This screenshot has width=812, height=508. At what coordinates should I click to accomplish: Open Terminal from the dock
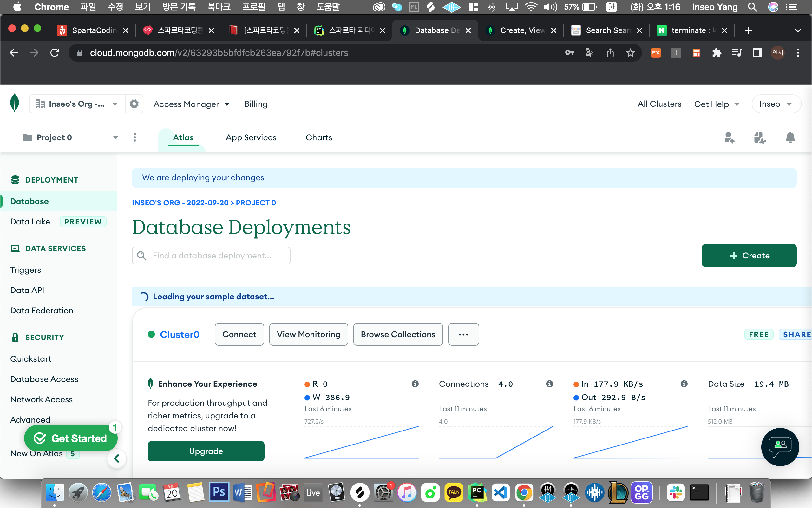click(x=699, y=492)
